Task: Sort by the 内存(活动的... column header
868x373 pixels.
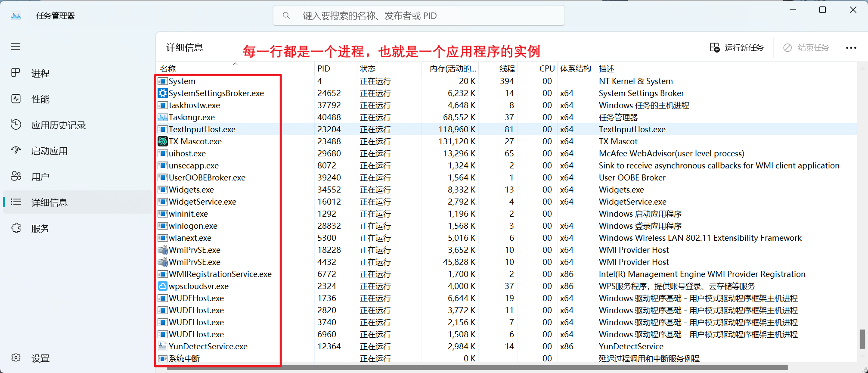Action: (450, 68)
